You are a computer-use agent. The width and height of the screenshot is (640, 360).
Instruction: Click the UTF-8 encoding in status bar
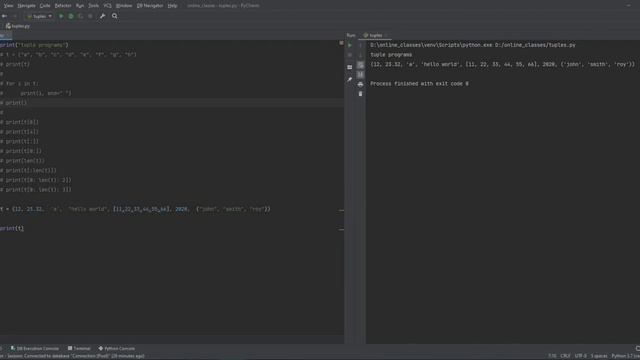pyautogui.click(x=580, y=356)
